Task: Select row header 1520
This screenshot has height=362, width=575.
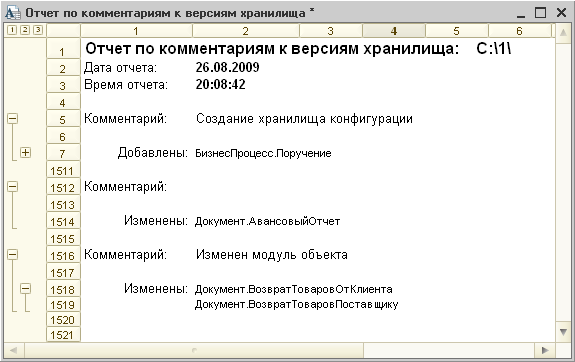Action: [63, 319]
